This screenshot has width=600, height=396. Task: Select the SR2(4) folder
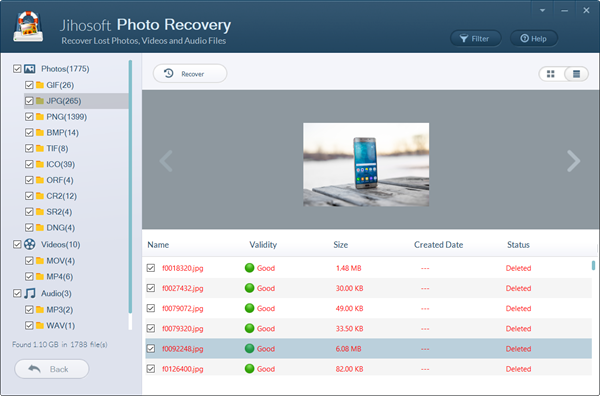(59, 212)
